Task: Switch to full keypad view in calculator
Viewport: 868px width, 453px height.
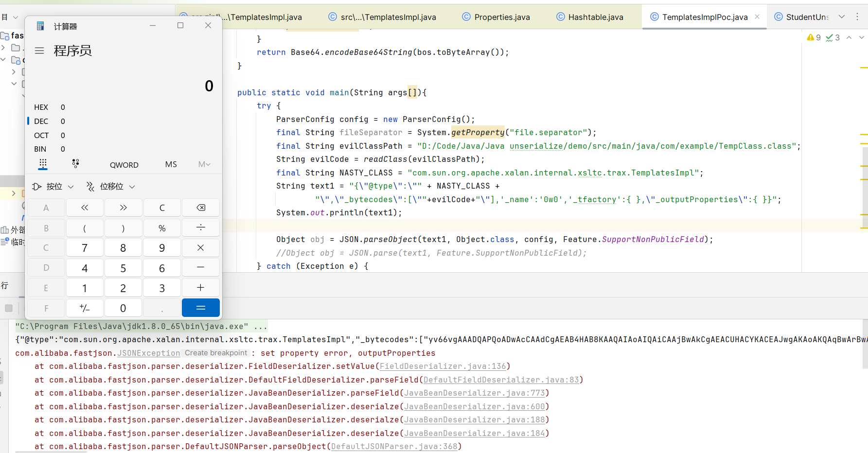Action: tap(43, 164)
